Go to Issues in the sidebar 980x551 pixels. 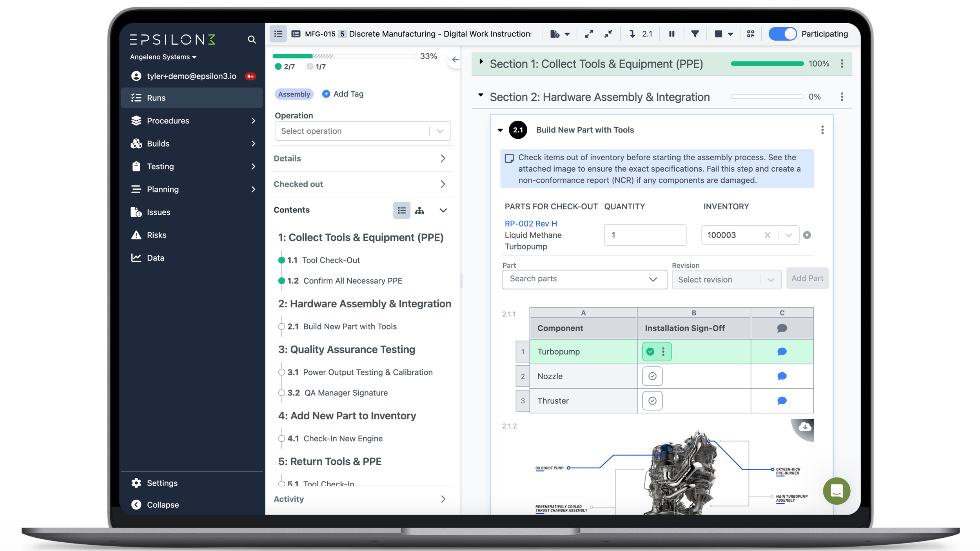coord(192,212)
